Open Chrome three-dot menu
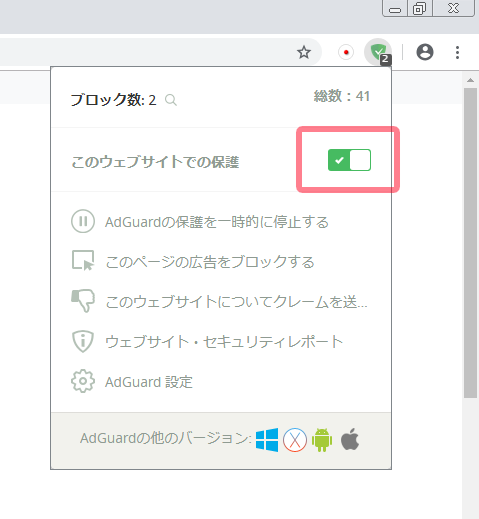The height and width of the screenshot is (519, 479). click(x=457, y=52)
